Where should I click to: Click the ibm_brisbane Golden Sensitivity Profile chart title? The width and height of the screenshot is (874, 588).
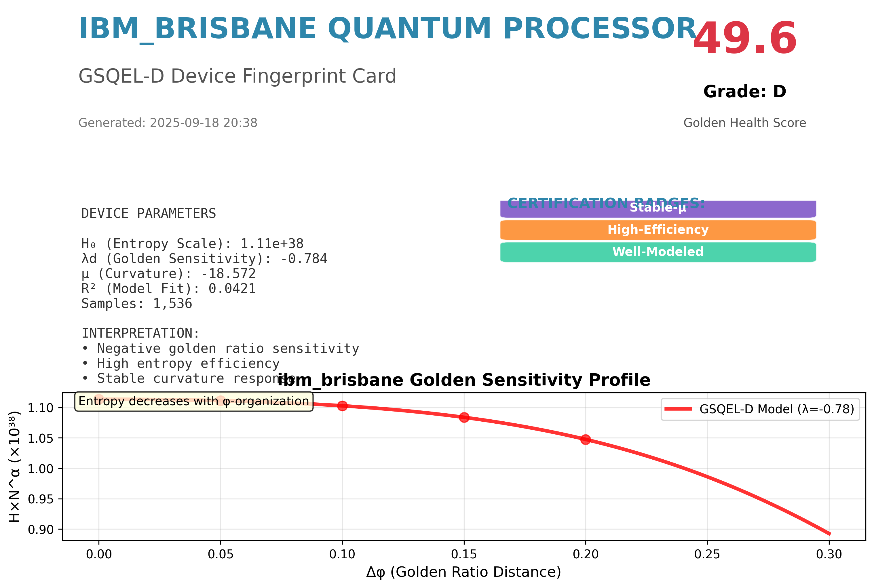pyautogui.click(x=464, y=380)
